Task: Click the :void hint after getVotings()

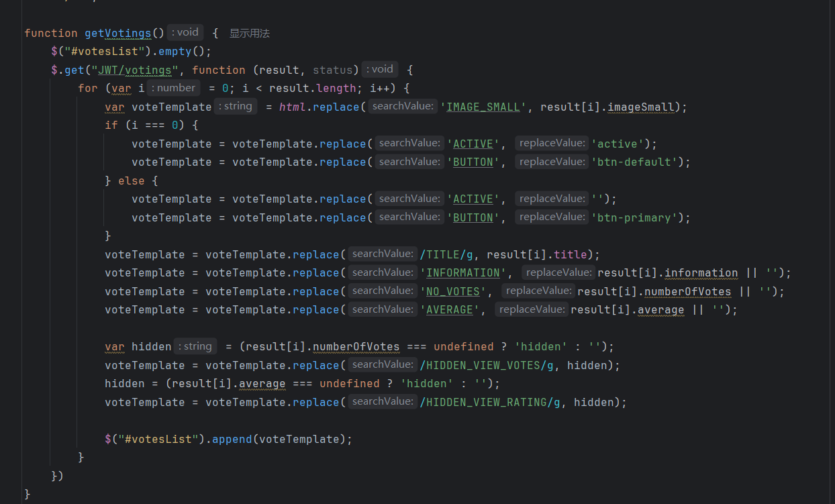Action: pos(185,32)
